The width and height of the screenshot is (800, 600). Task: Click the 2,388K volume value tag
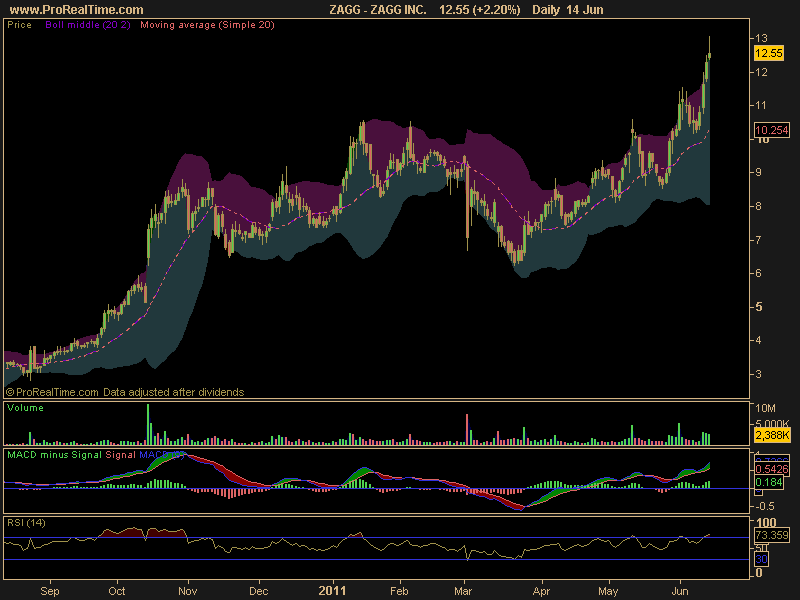(771, 435)
